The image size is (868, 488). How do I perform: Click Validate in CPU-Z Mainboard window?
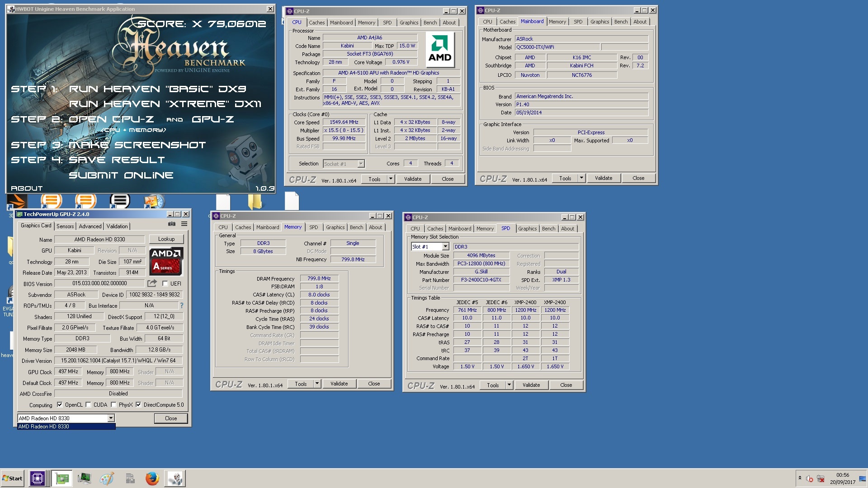tap(604, 178)
